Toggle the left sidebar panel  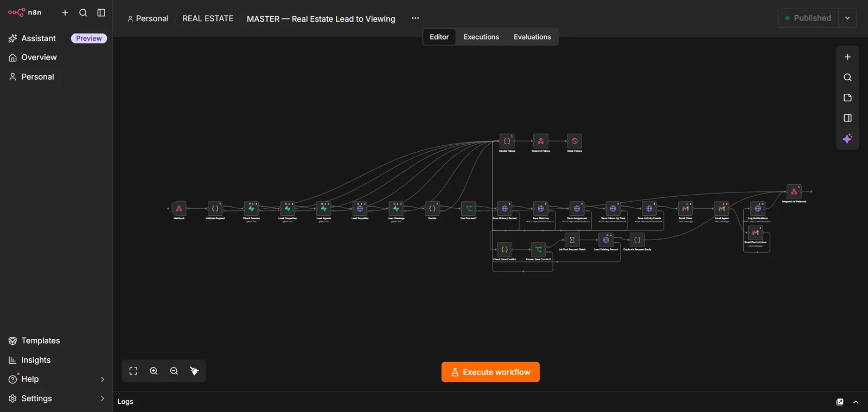point(101,12)
